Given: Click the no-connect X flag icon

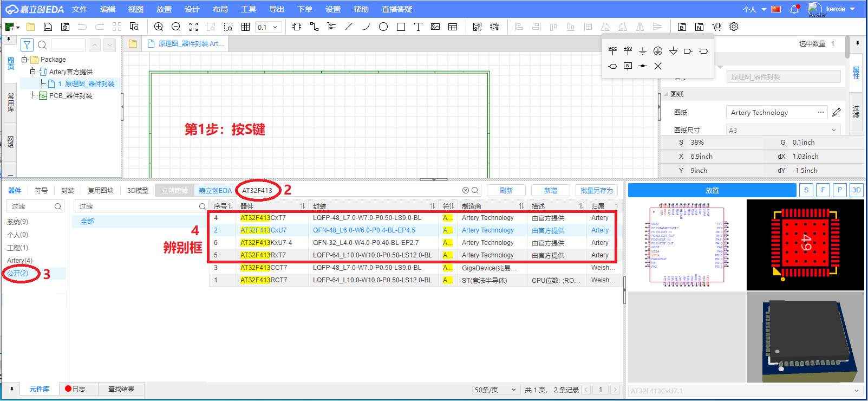Looking at the screenshot, I should [x=658, y=66].
